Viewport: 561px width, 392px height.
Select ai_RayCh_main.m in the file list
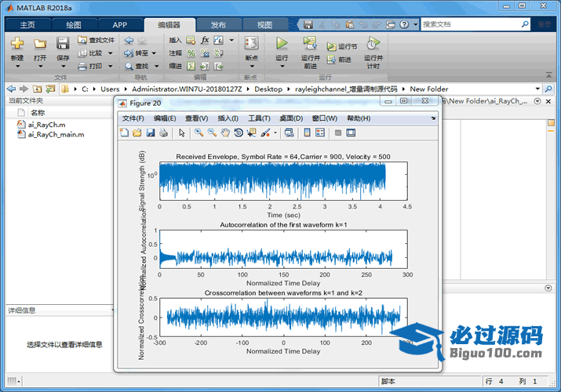click(x=56, y=134)
